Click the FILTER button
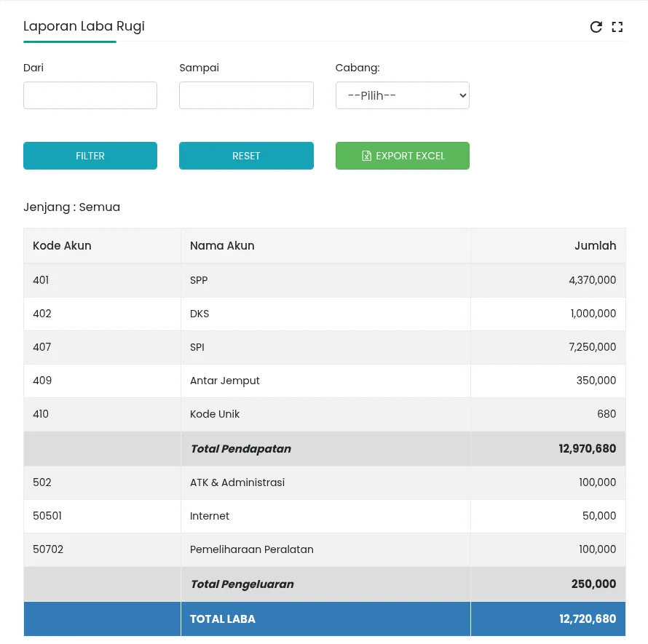This screenshot has height=644, width=648. 90,156
